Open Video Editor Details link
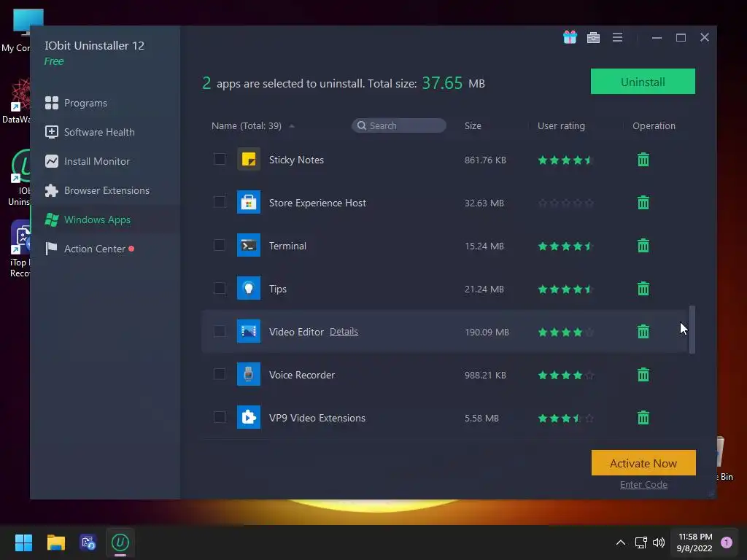Screen dimensions: 747x560 (x=344, y=332)
